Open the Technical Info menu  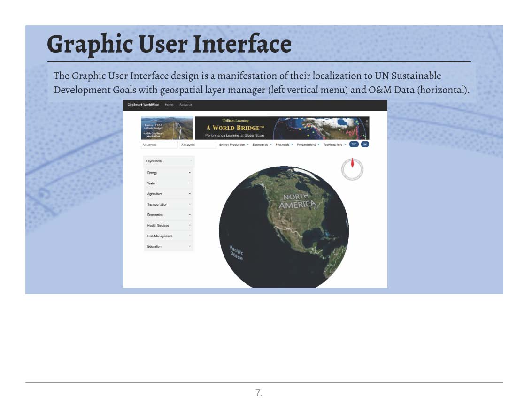334,145
